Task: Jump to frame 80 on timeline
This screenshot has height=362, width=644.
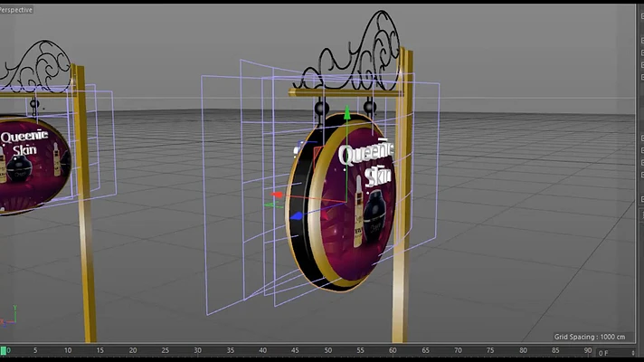Action: point(523,350)
